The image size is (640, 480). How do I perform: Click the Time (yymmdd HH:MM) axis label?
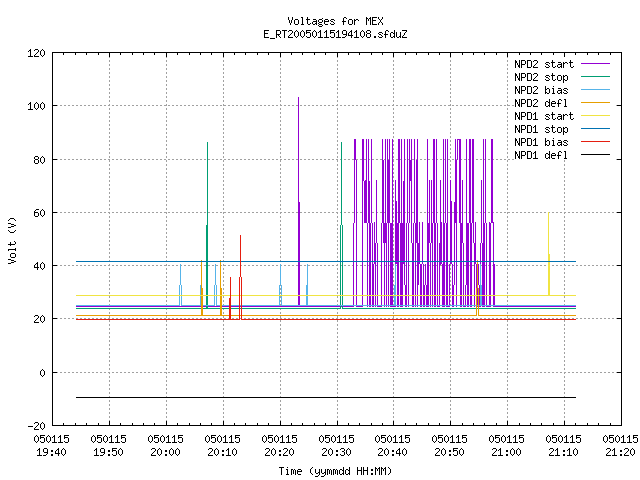coord(335,471)
